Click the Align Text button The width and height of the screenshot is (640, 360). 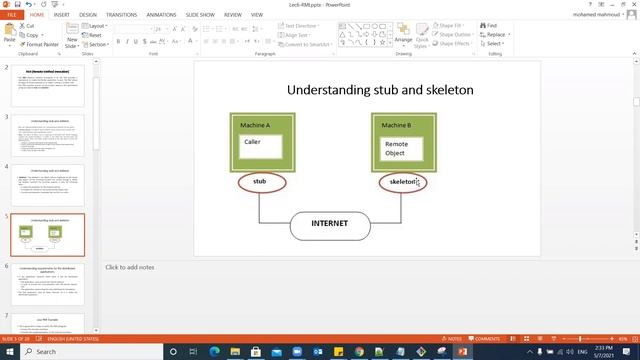(294, 35)
